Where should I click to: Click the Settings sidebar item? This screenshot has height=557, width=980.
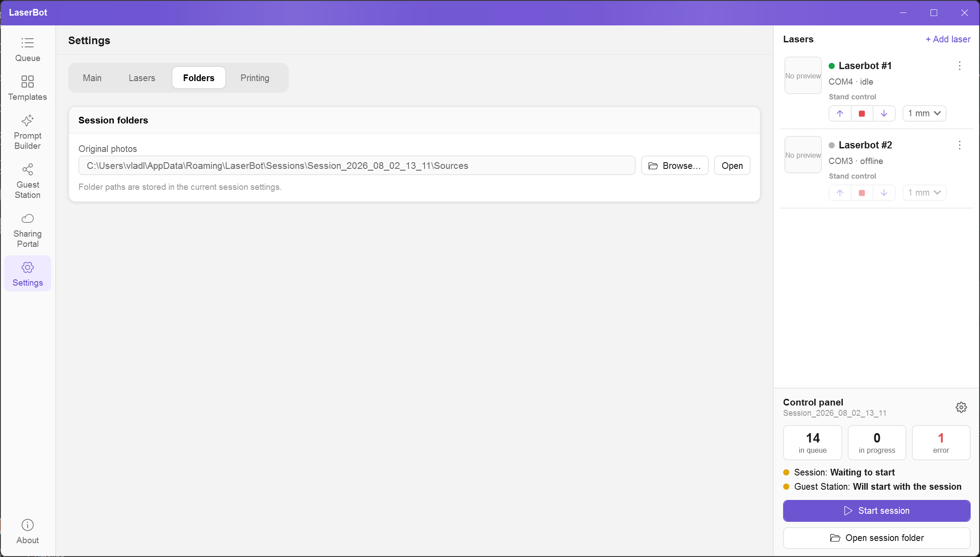tap(28, 274)
